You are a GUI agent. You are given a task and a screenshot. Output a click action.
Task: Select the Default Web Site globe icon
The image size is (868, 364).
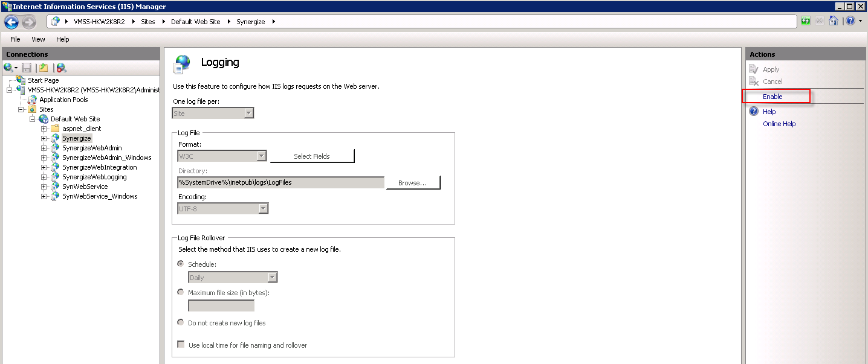[44, 119]
